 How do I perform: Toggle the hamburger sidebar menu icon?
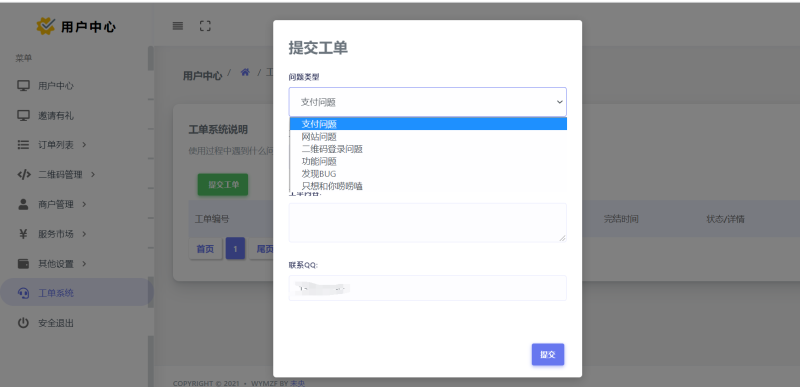coord(178,26)
